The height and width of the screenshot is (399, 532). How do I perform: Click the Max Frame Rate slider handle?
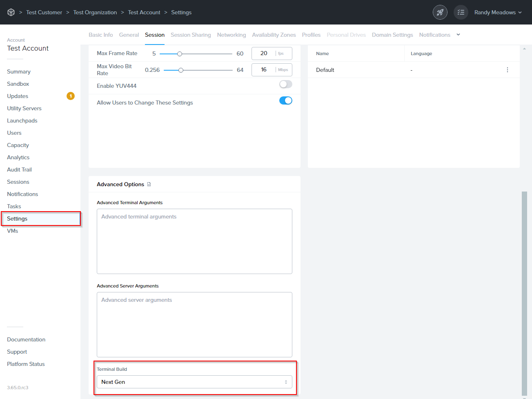tap(179, 53)
